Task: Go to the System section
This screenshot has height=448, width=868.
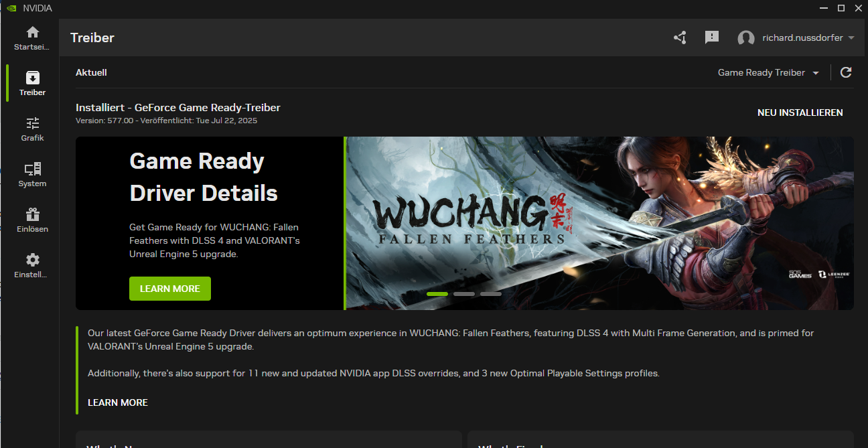Action: coord(32,175)
